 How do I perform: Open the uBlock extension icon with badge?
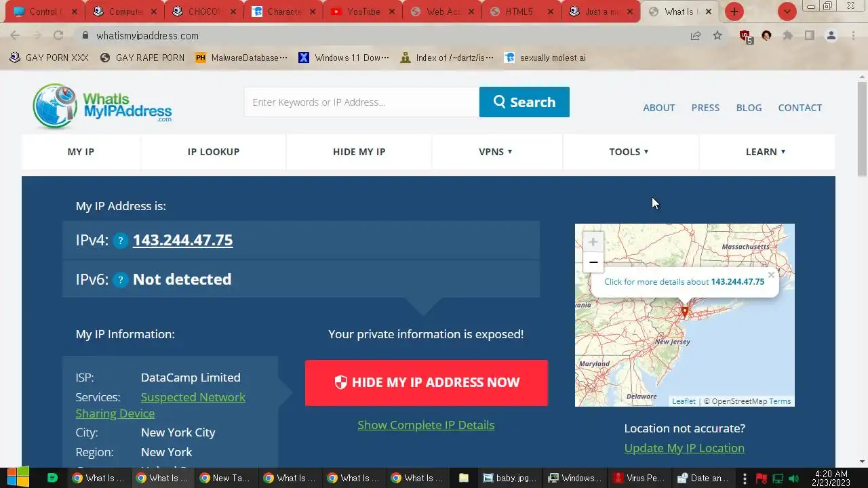(x=745, y=36)
